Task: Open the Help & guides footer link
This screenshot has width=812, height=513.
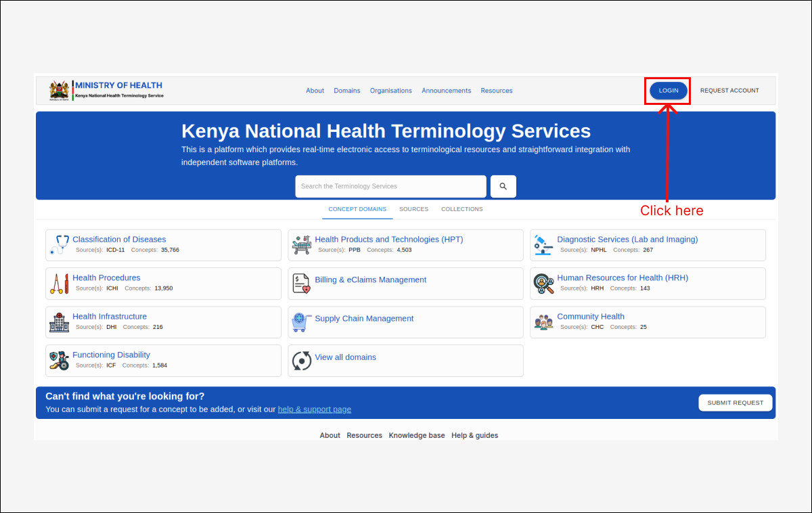Action: click(475, 435)
